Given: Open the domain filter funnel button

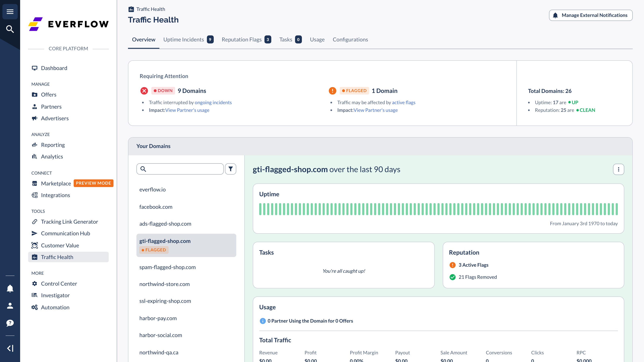Looking at the screenshot, I should tap(230, 169).
